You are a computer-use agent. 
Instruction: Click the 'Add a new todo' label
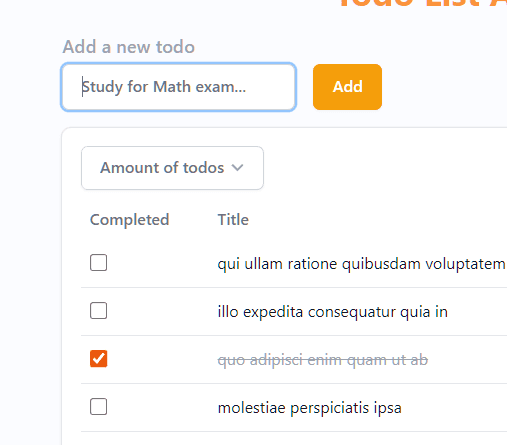(x=129, y=47)
